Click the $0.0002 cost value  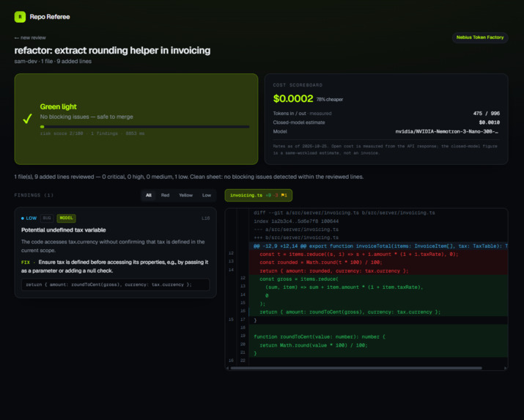[x=293, y=98]
